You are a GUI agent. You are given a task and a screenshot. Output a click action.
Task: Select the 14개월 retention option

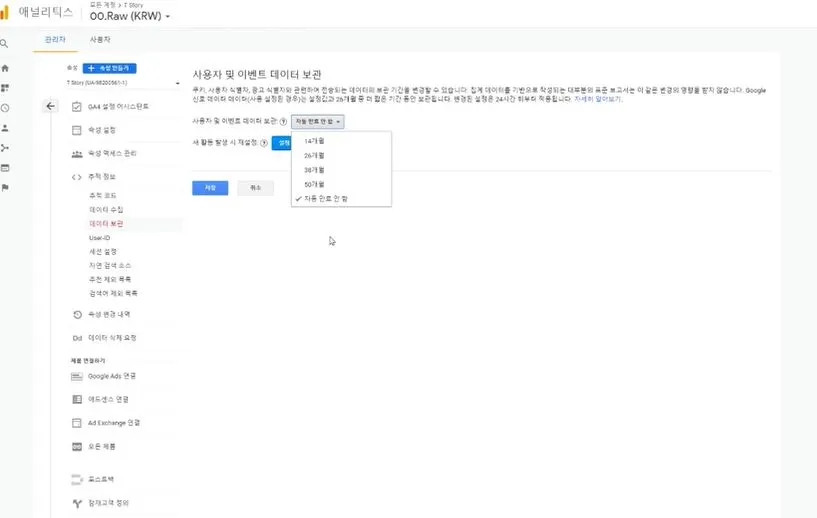(341, 141)
